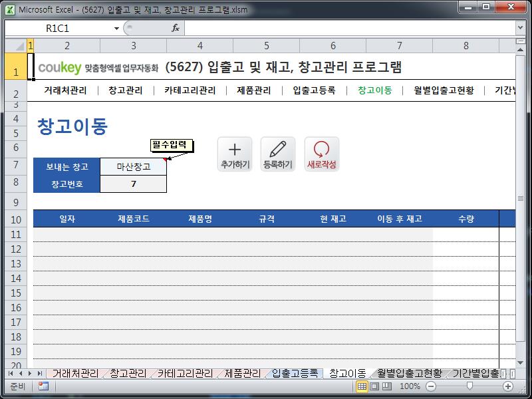Click the 100% zoom level
The image size is (532, 399).
coord(410,386)
